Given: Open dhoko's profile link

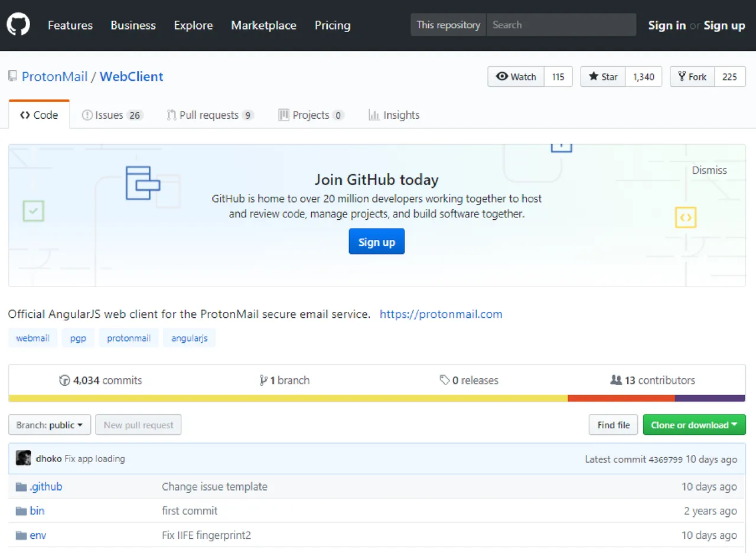Looking at the screenshot, I should (x=48, y=458).
